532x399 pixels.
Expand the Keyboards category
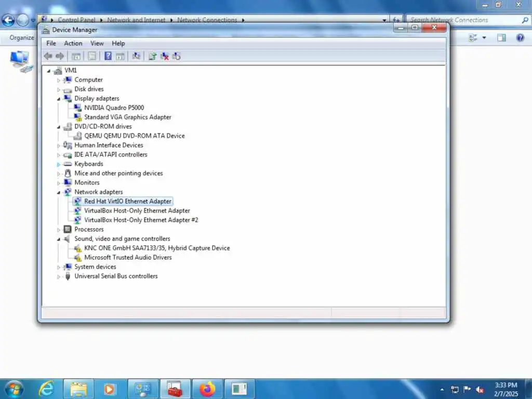pos(58,164)
